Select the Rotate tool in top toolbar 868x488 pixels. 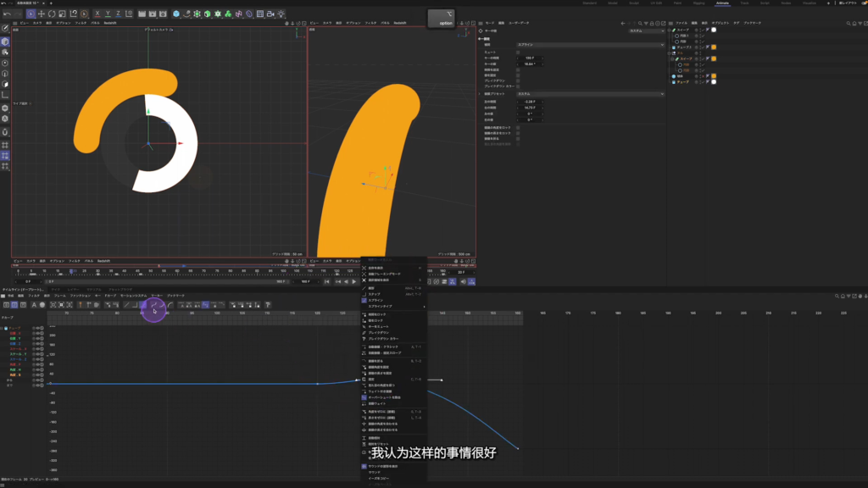[x=52, y=14]
